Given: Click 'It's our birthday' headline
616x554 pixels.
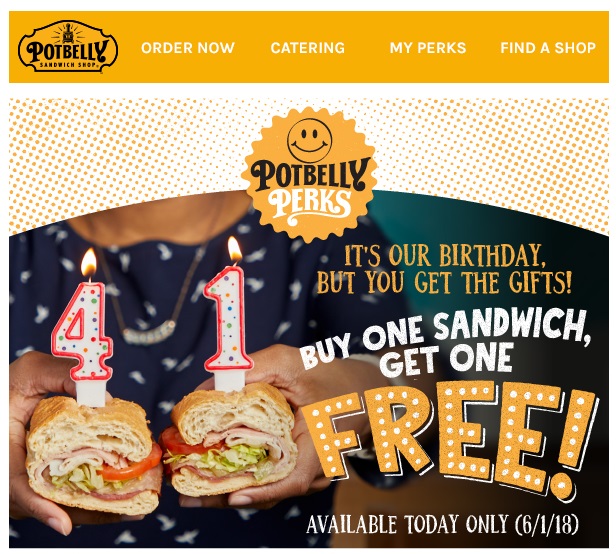Looking at the screenshot, I should coord(444,255).
